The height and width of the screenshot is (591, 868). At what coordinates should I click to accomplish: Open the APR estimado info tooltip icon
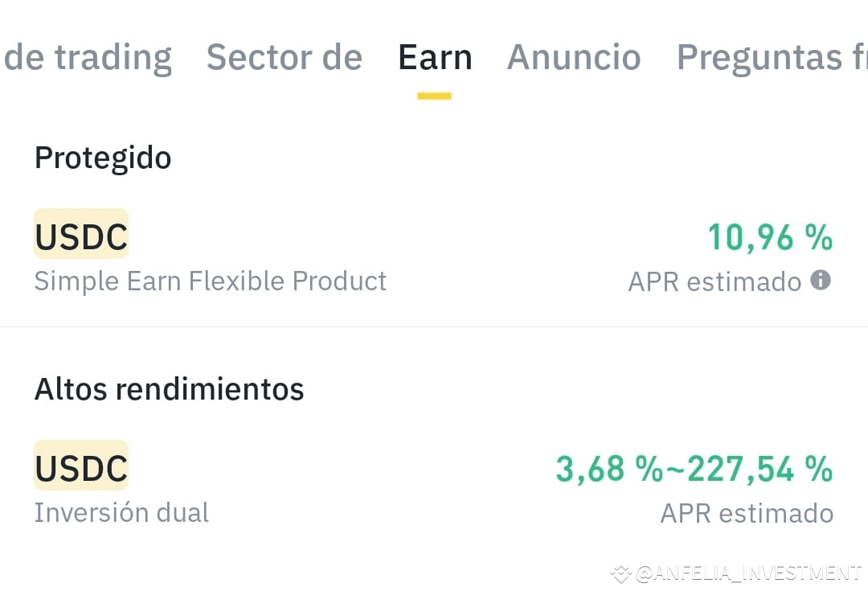click(818, 281)
